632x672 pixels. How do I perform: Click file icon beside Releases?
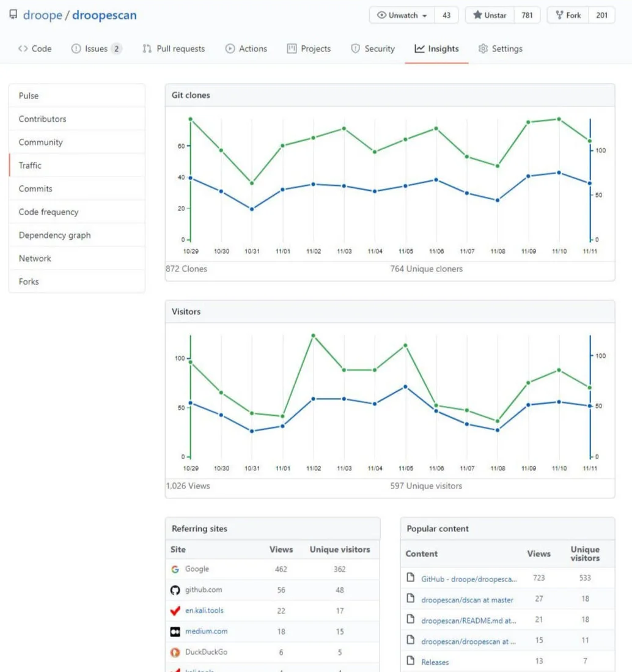pos(411,660)
